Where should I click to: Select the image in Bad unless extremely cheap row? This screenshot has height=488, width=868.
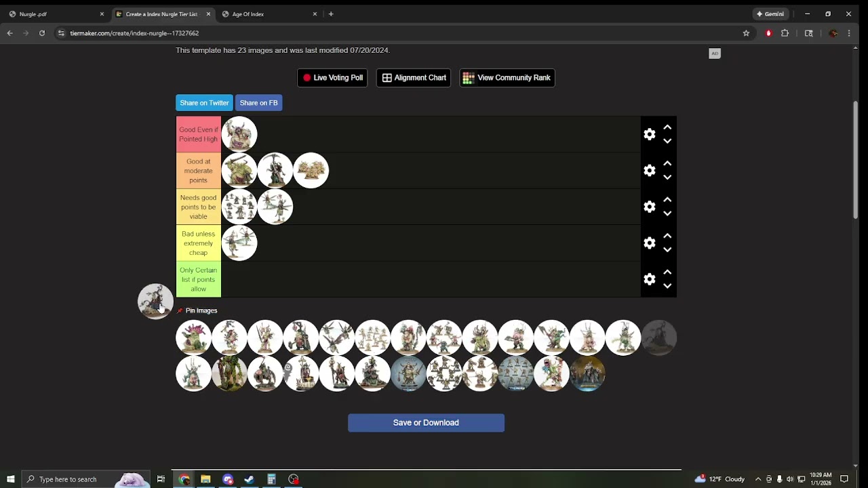coord(239,243)
